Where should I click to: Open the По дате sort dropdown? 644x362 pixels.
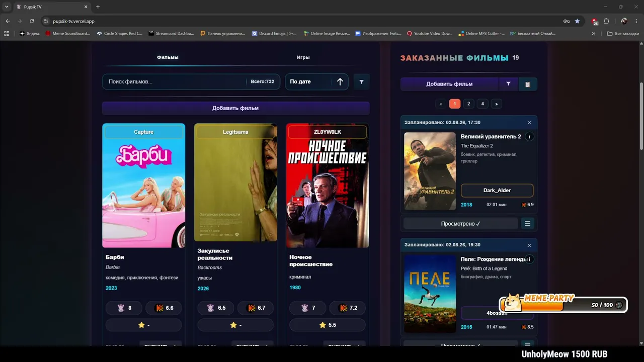[x=308, y=81]
